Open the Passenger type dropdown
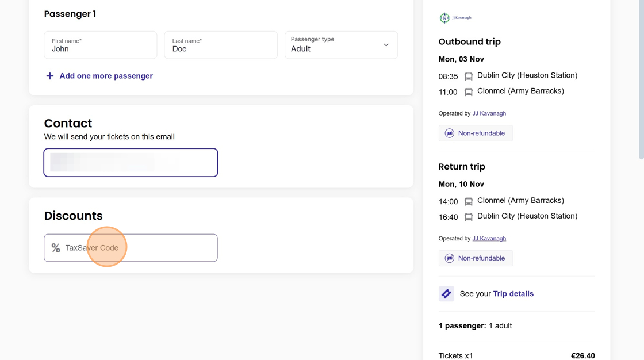644x360 pixels. tap(340, 45)
